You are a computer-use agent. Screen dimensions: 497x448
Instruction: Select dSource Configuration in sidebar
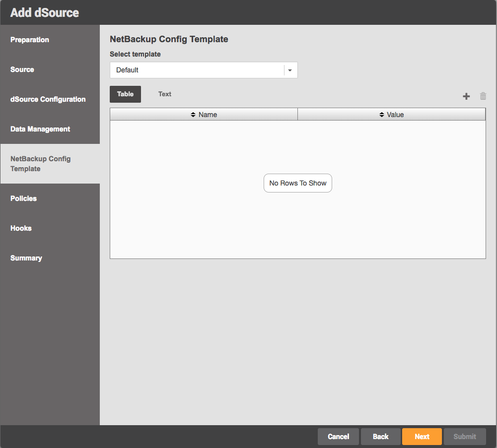pyautogui.click(x=48, y=99)
